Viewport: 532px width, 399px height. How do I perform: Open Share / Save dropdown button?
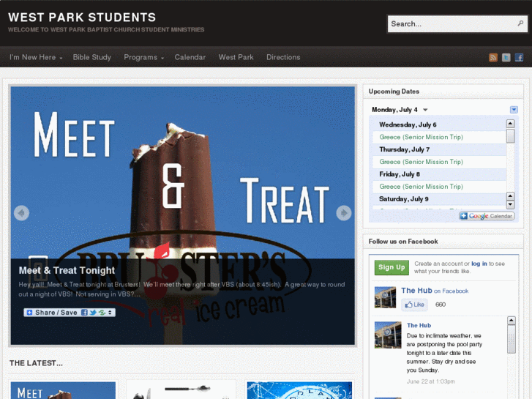(x=70, y=313)
